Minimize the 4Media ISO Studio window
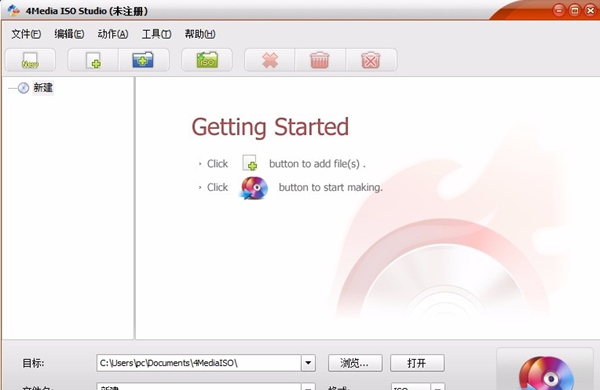Image resolution: width=600 pixels, height=390 pixels. [x=559, y=10]
